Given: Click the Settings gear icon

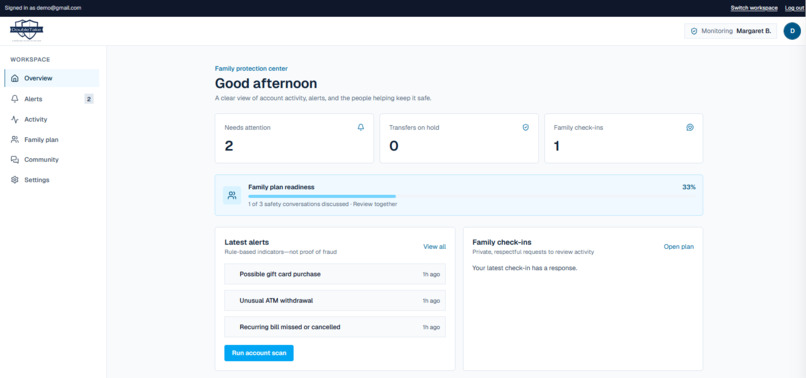Looking at the screenshot, I should point(14,180).
